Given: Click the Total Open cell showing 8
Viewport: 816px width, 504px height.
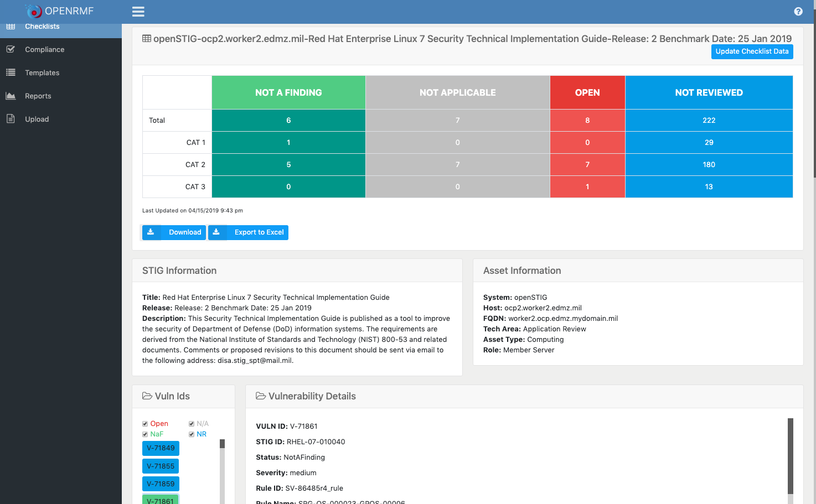Looking at the screenshot, I should [x=587, y=120].
